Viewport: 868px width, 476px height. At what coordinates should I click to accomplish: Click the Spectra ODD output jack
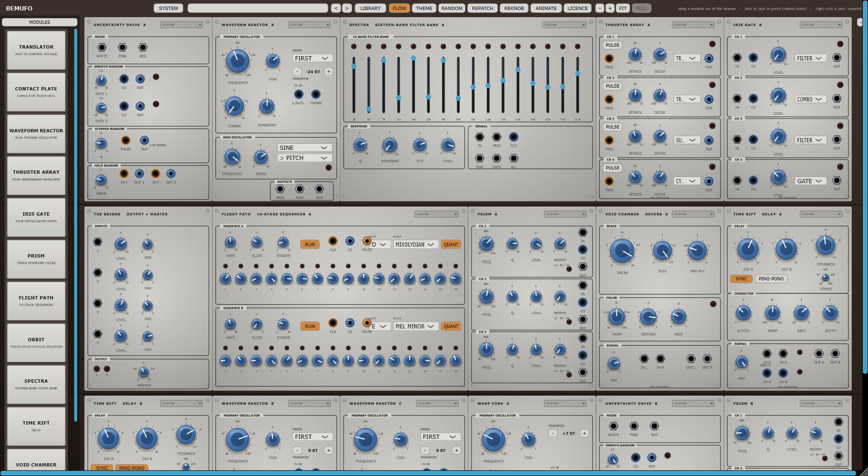pos(480,158)
